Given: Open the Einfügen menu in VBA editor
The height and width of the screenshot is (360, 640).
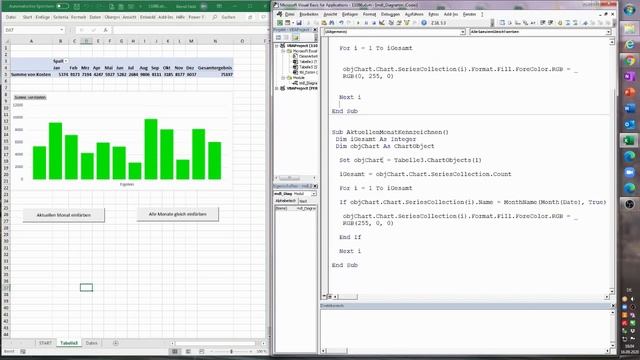Looking at the screenshot, I should tap(350, 14).
